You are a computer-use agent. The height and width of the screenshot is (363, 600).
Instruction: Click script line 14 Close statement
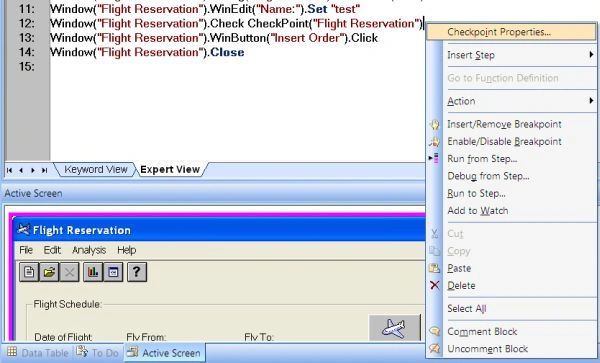(x=147, y=52)
